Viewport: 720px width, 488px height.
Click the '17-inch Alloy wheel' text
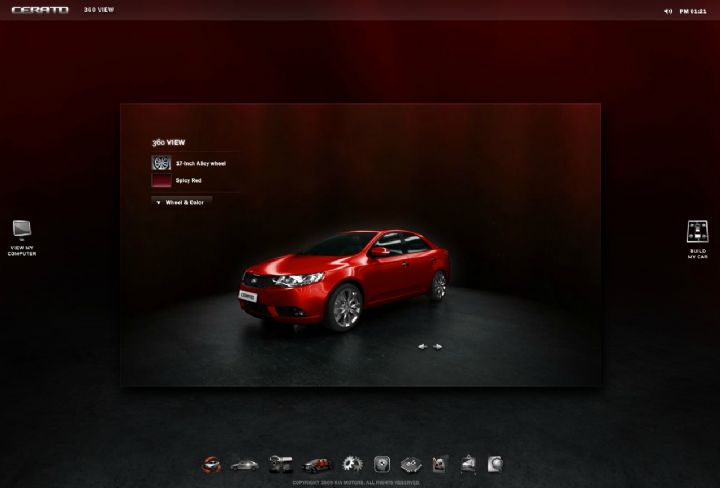(x=201, y=163)
